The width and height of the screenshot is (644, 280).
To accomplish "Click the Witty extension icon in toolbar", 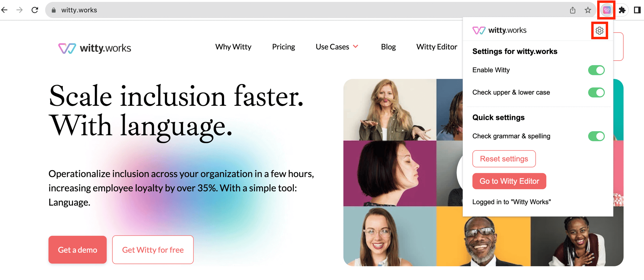I will pos(607,10).
